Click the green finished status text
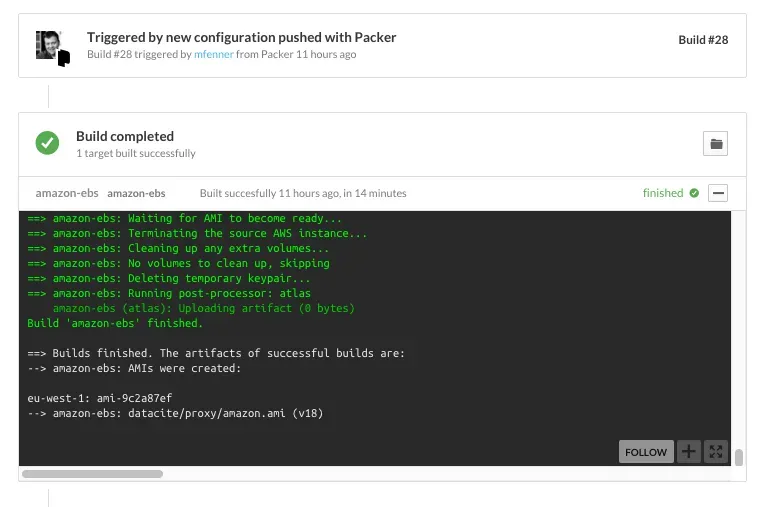Image resolution: width=774 pixels, height=507 pixels. coord(662,193)
